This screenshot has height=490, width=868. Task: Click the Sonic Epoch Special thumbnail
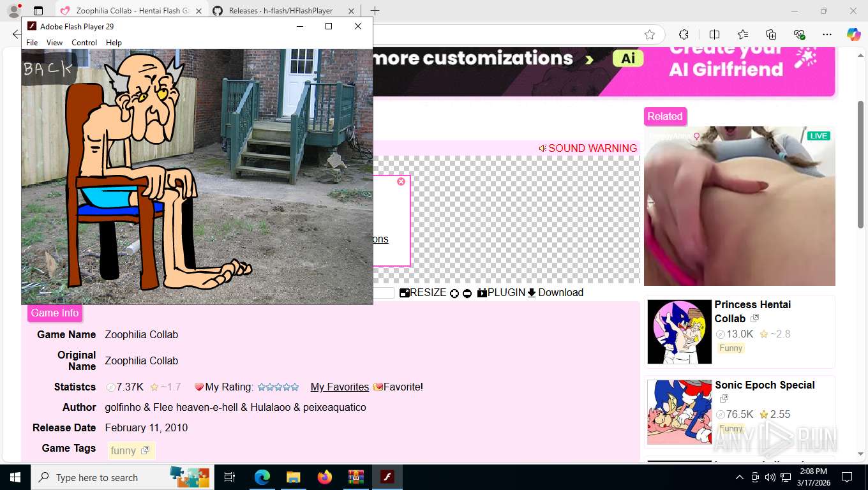(x=680, y=412)
